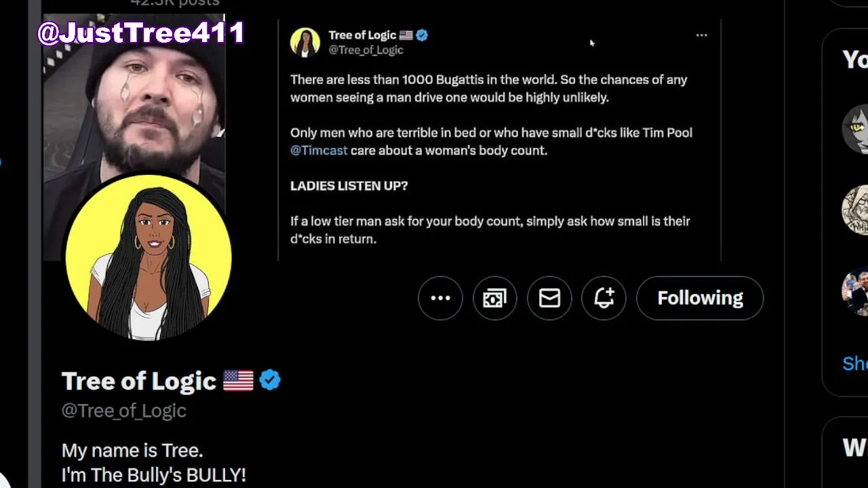868x488 pixels.
Task: Click the @Timcast mention link
Action: (x=319, y=150)
